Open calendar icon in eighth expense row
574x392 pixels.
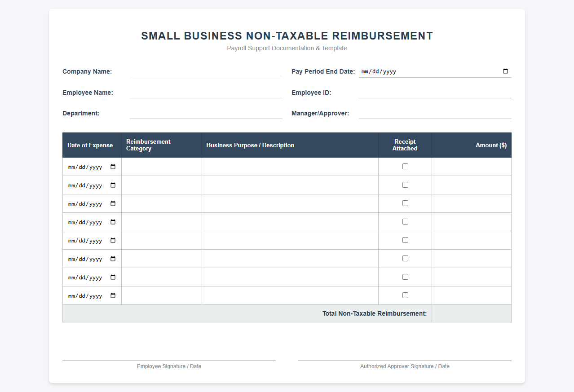pos(113,295)
